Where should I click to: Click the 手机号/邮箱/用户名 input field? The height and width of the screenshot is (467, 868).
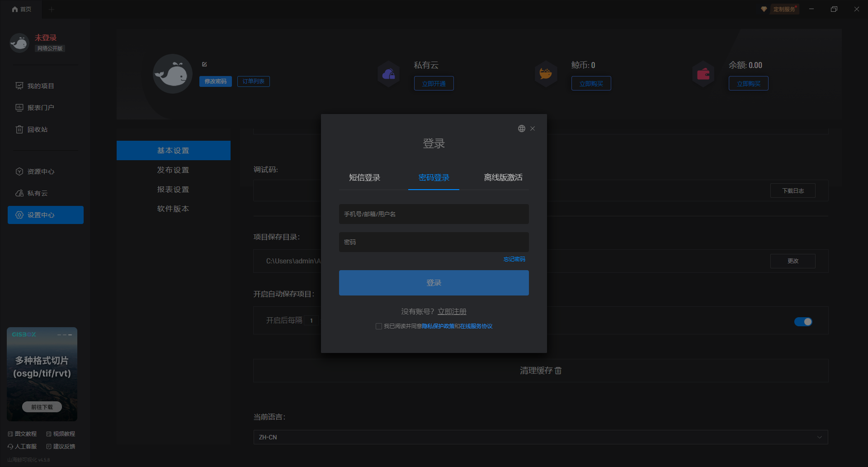coord(434,214)
